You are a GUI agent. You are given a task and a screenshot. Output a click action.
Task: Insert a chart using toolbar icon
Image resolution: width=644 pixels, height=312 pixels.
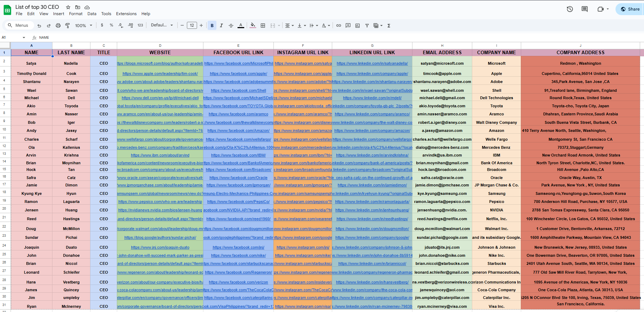click(358, 25)
